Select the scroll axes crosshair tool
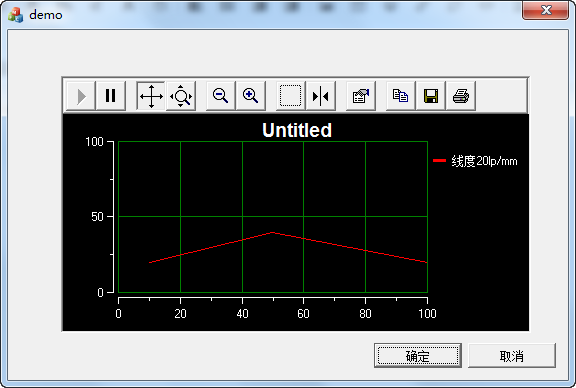 click(151, 96)
